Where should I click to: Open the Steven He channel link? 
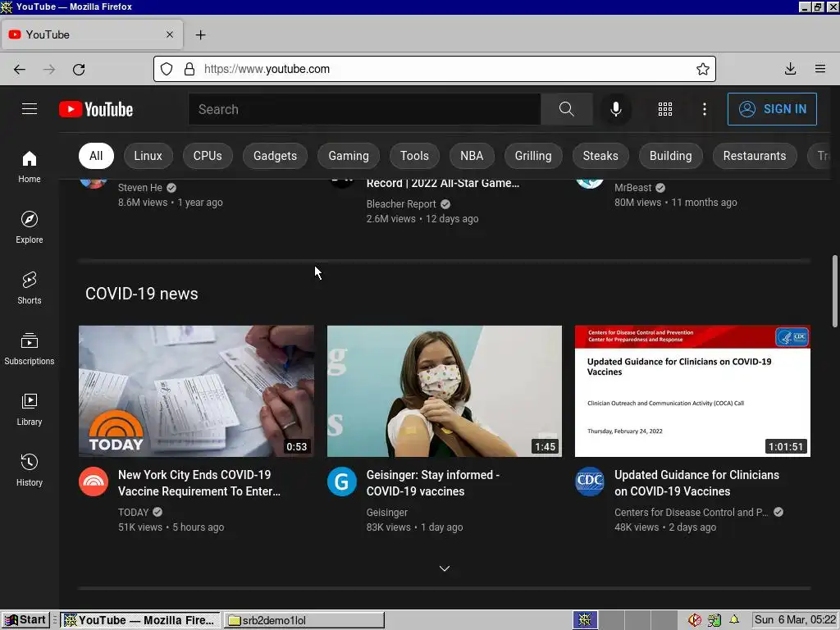139,188
